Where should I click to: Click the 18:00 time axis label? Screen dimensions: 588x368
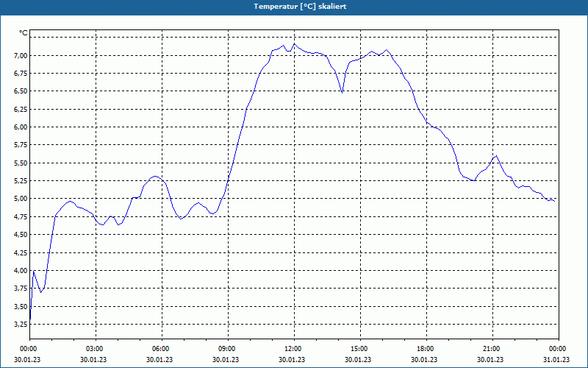click(426, 349)
